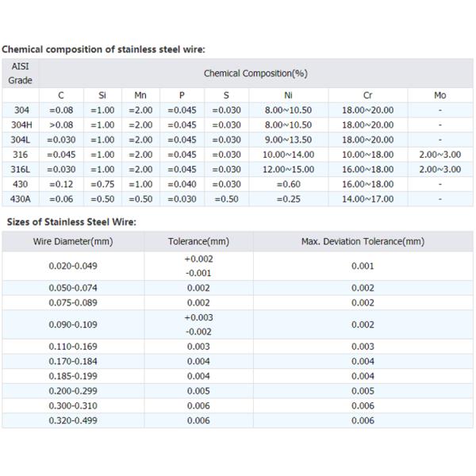Click the Chemical Composition(%) header
Image resolution: width=476 pixels, height=476 pixels.
coord(255,73)
